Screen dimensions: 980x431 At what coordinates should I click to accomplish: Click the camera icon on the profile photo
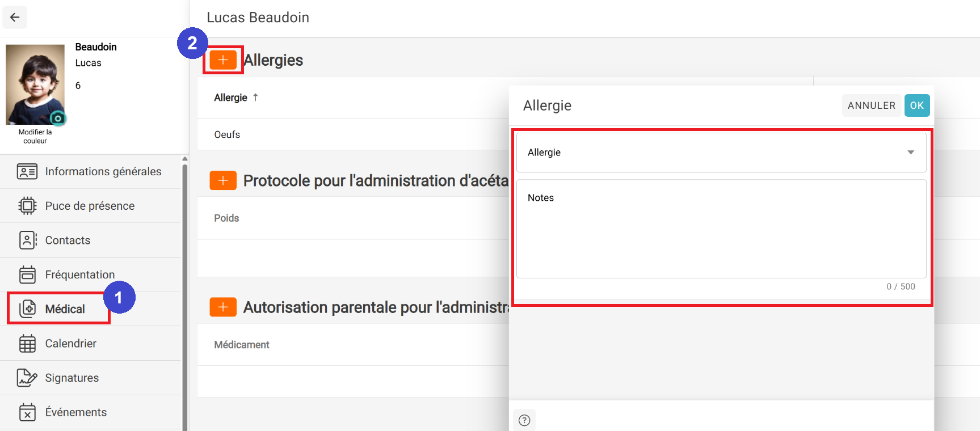57,119
